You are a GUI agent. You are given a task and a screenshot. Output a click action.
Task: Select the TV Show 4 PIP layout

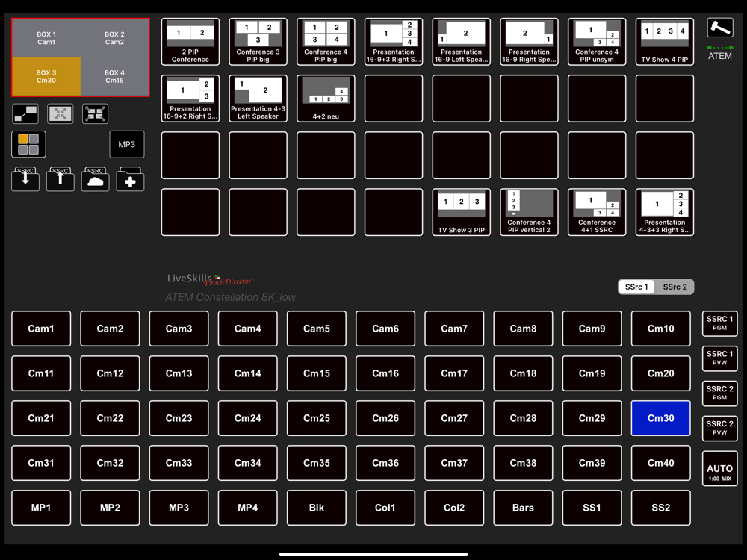click(665, 42)
